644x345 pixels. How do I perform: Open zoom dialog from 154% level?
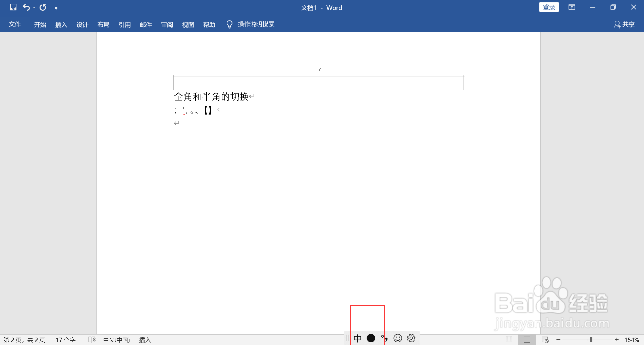(632, 340)
